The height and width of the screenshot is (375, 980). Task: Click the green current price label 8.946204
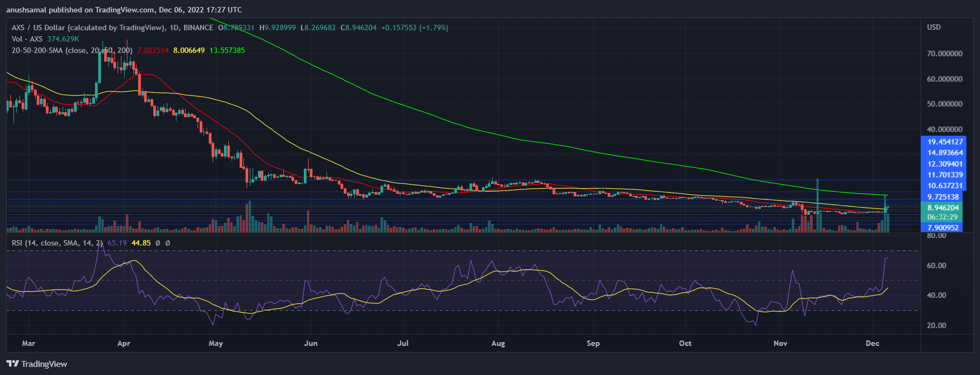point(943,208)
